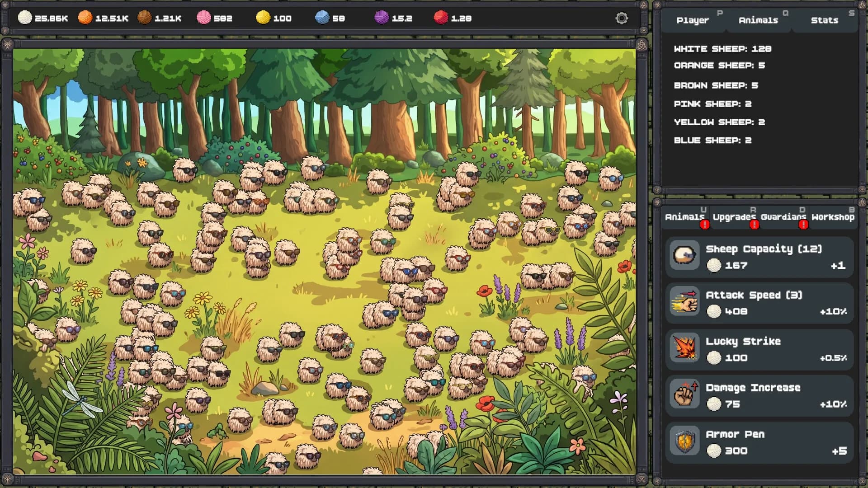Click the red alert badge under Animals
The width and height of the screenshot is (868, 488).
704,225
